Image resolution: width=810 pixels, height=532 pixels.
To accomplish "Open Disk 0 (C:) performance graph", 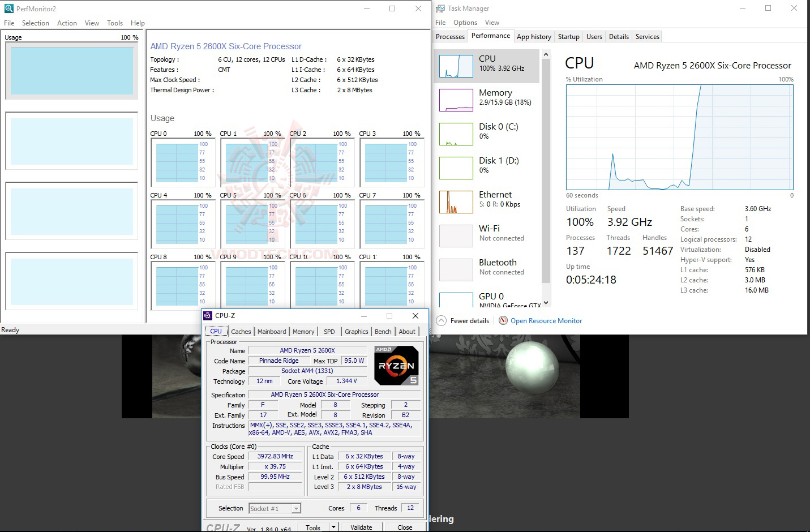I will tap(487, 134).
